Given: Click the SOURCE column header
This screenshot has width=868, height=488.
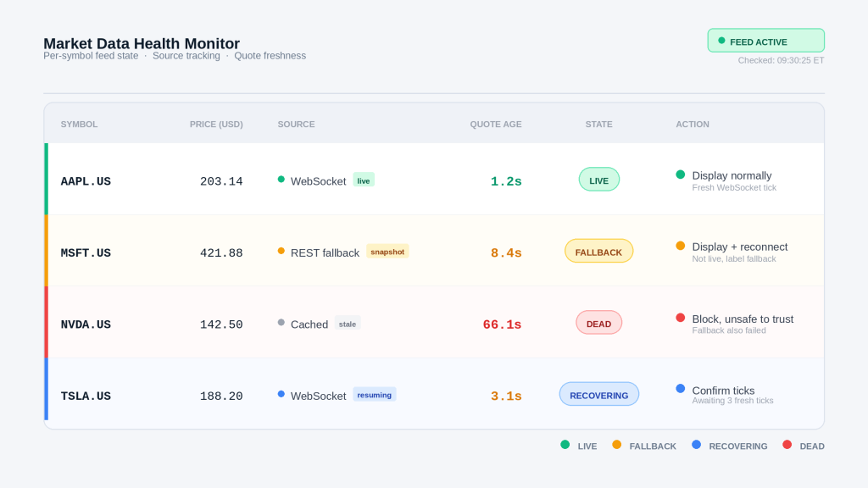Looking at the screenshot, I should [x=296, y=125].
